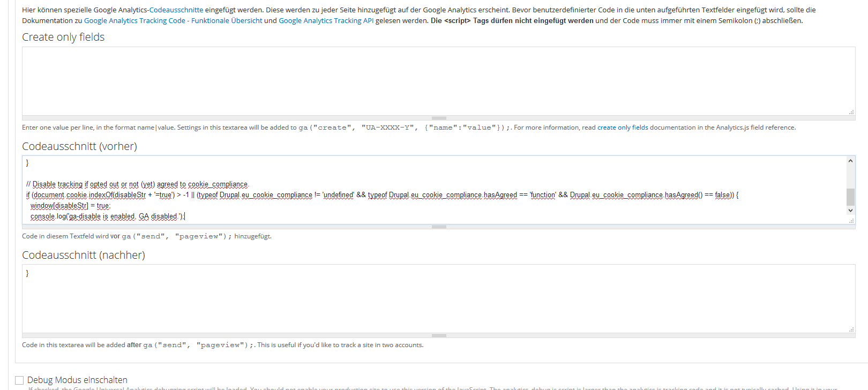868x390 pixels.
Task: Click the scroll-up arrow in vorher textarea
Action: click(850, 161)
